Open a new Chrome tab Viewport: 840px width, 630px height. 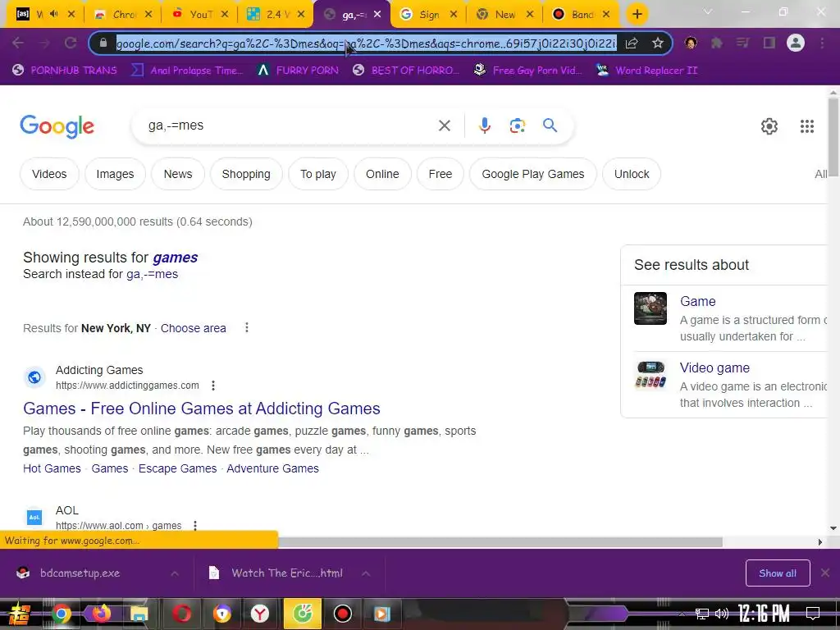(x=637, y=14)
